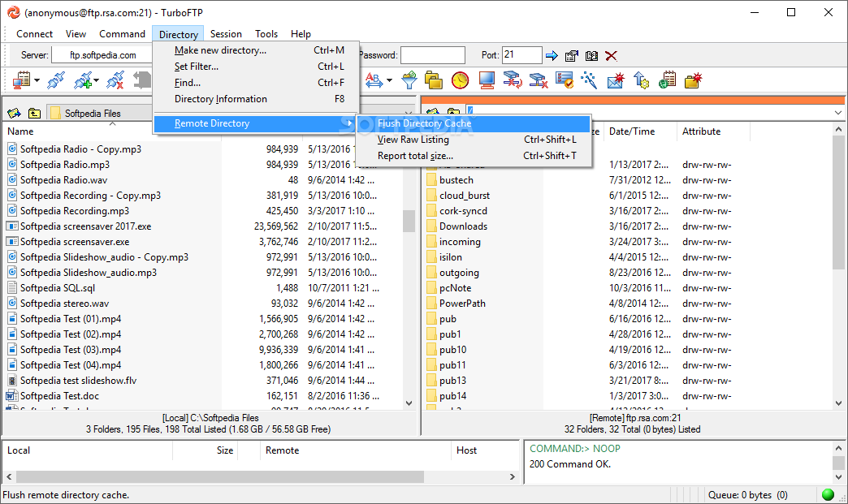Select Find from Directory menu
The height and width of the screenshot is (504, 848).
(x=257, y=83)
